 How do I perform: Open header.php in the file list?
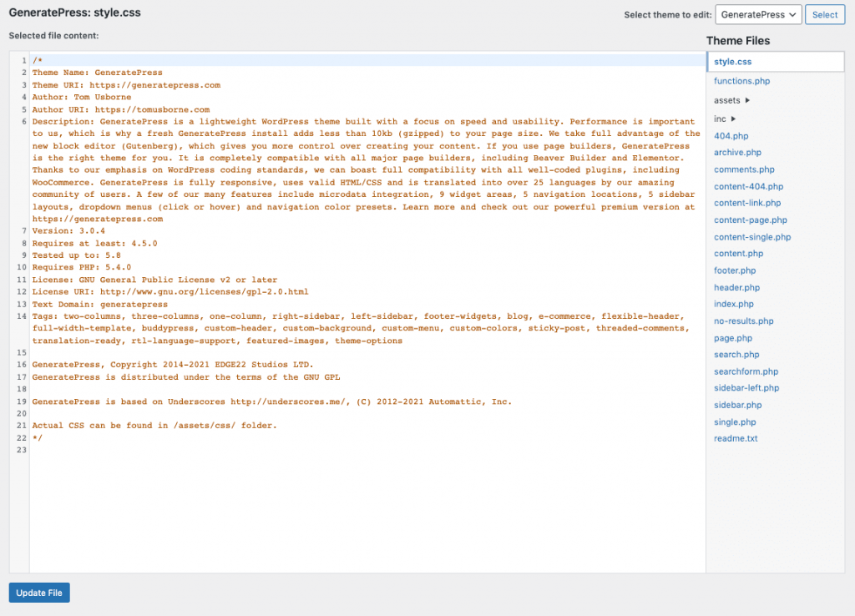pyautogui.click(x=736, y=287)
